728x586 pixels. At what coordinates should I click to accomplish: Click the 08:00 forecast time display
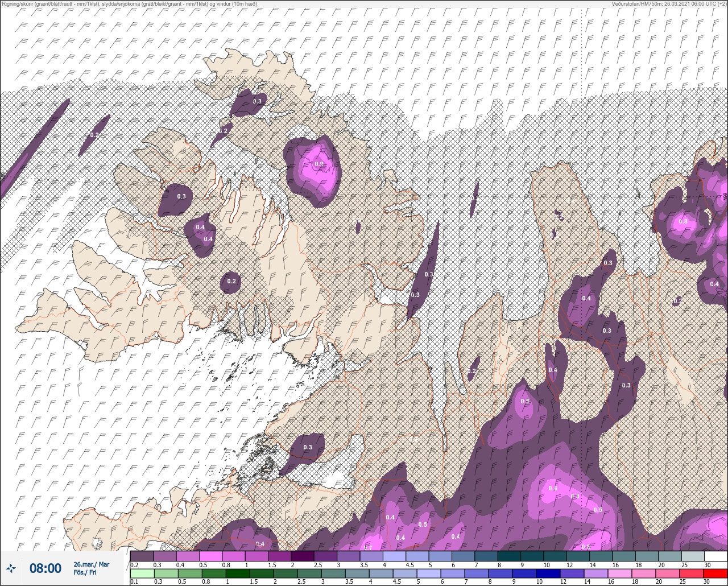(x=45, y=568)
